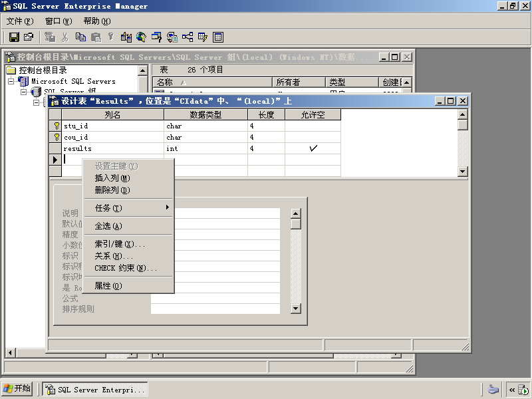Screen dimensions: 532x399
Task: Click the Allow Nulls column header
Action: [313, 114]
